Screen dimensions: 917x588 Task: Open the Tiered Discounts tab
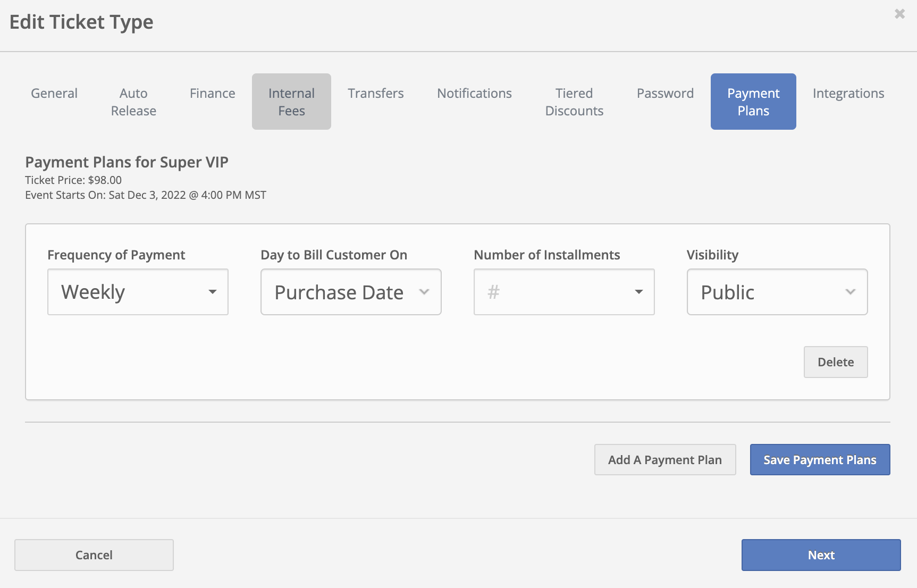(x=574, y=102)
